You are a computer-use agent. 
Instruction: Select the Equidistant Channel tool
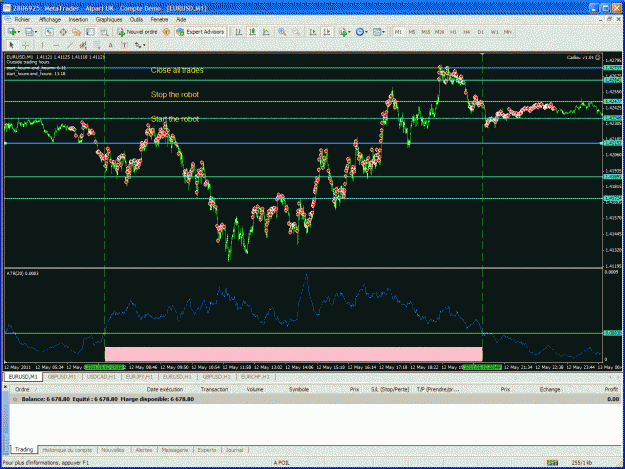pos(83,45)
